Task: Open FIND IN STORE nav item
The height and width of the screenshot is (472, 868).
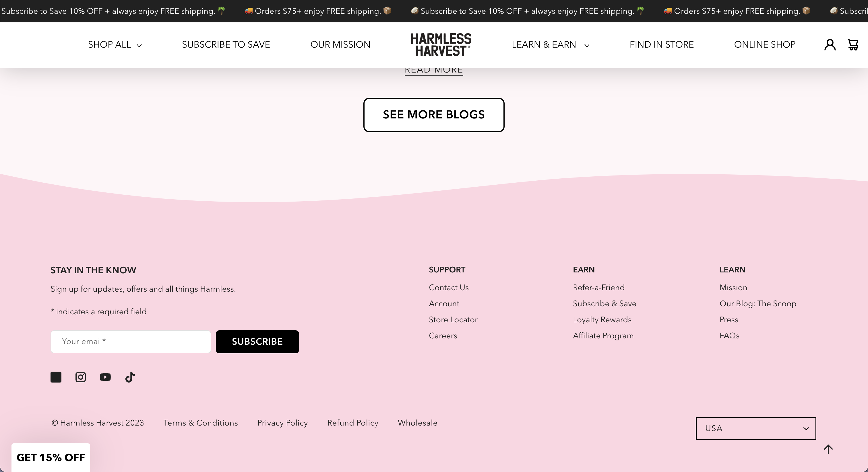Action: pos(662,45)
